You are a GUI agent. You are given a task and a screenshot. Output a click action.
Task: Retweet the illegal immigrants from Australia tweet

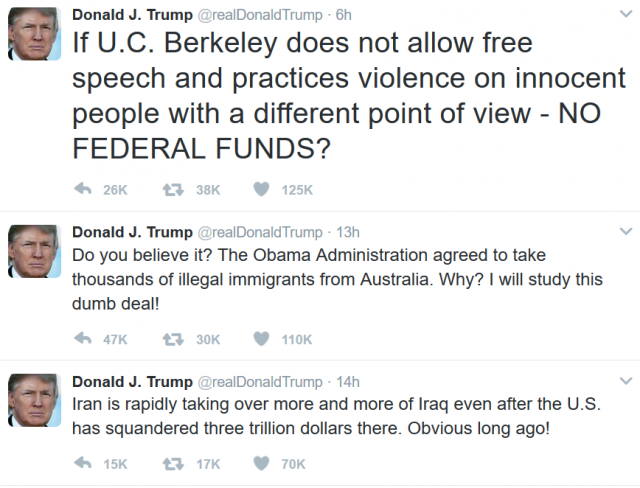pos(173,339)
